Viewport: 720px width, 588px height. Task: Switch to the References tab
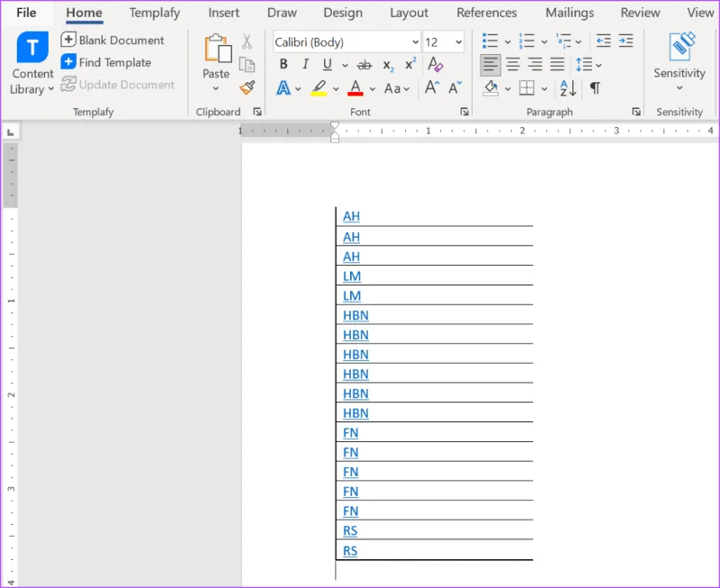(x=486, y=13)
